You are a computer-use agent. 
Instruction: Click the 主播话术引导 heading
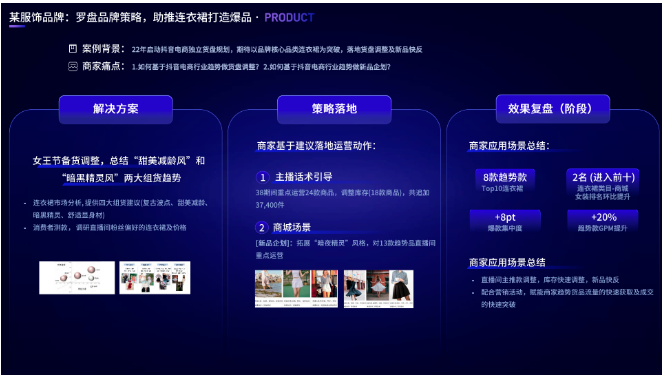click(304, 177)
